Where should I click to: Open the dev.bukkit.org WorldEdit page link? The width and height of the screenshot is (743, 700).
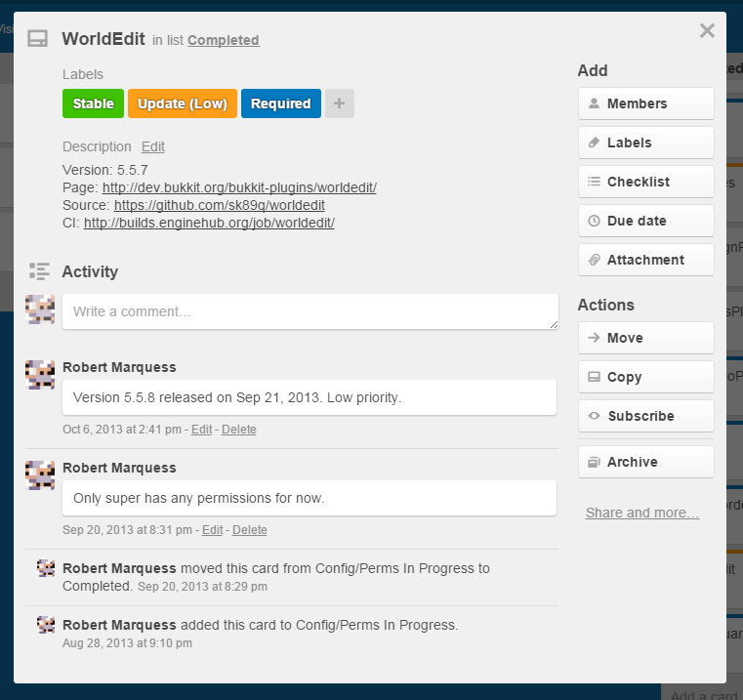239,187
